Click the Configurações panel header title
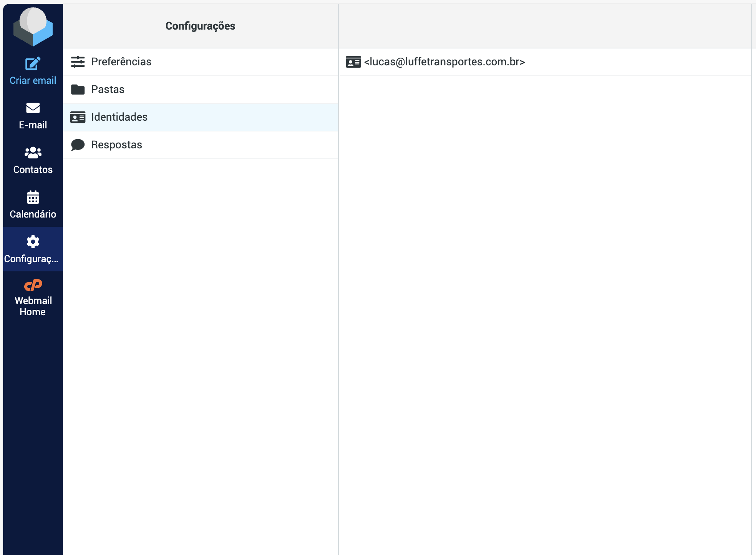 click(x=201, y=26)
